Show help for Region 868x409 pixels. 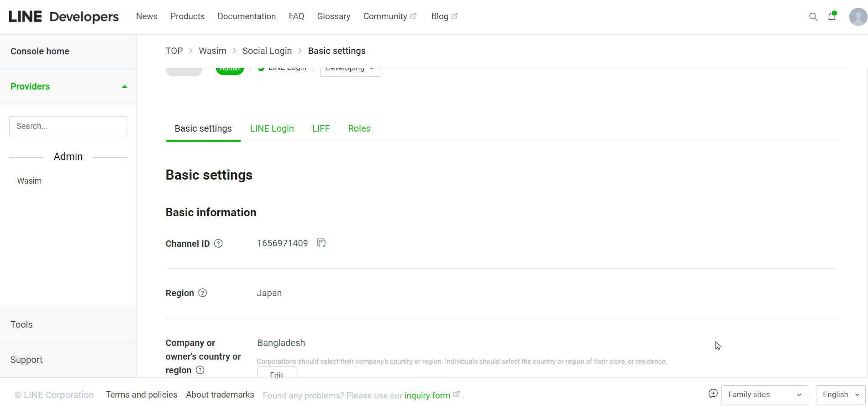(203, 293)
